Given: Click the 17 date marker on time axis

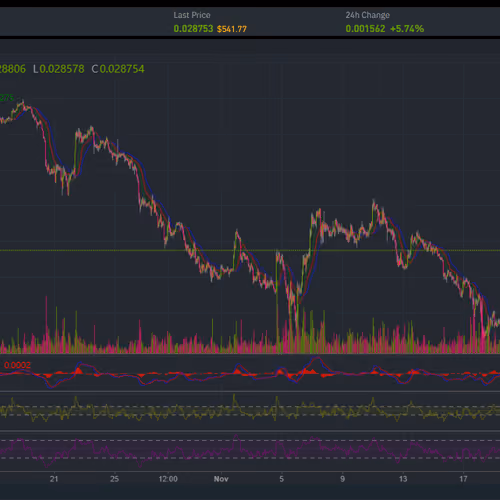Looking at the screenshot, I should click(463, 479).
